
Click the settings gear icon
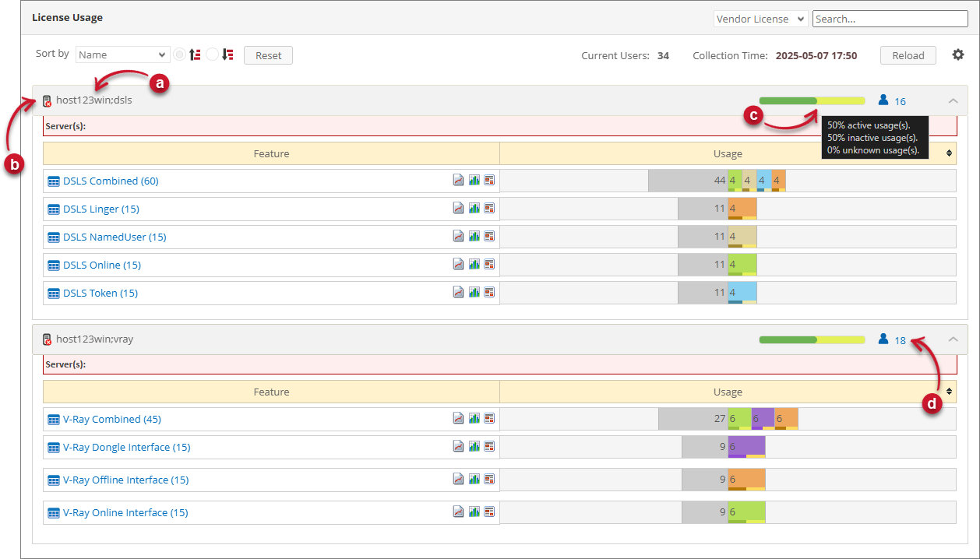pos(958,54)
